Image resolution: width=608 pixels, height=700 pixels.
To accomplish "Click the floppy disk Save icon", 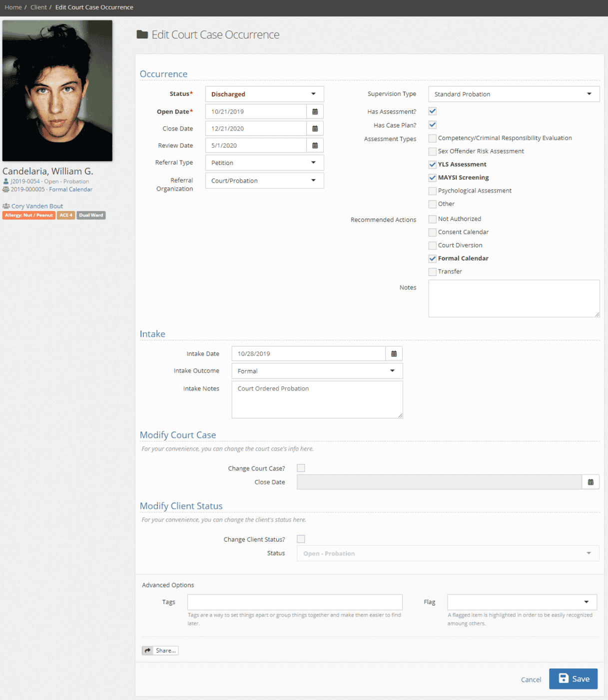I will (564, 678).
